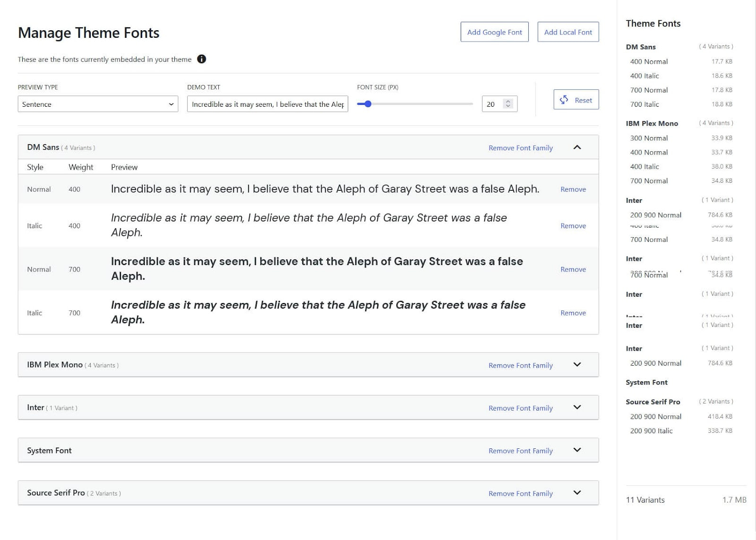Remove Font Family for IBM Plex Mono
This screenshot has width=756, height=540.
tap(520, 365)
